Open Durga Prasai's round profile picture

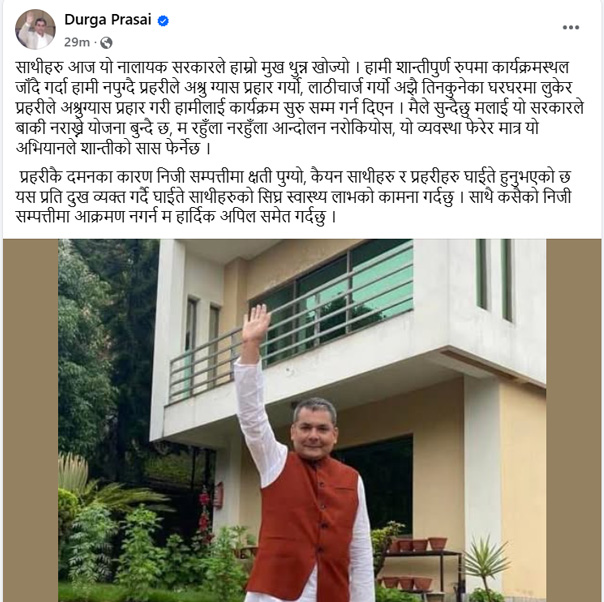tap(35, 30)
